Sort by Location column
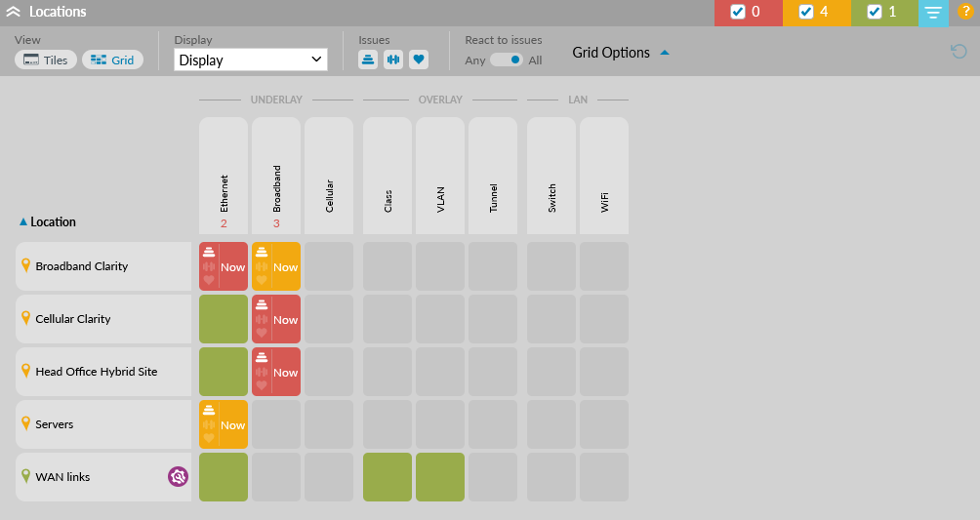This screenshot has width=980, height=520. [x=48, y=221]
